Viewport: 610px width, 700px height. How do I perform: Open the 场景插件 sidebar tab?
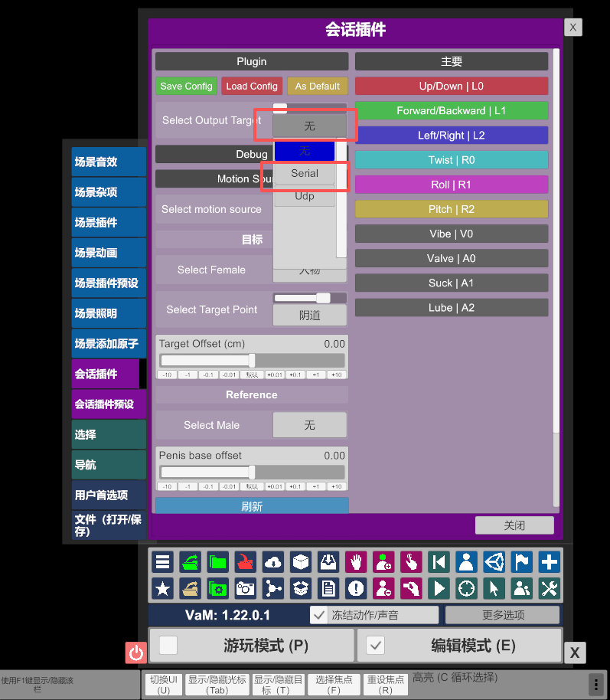click(109, 222)
